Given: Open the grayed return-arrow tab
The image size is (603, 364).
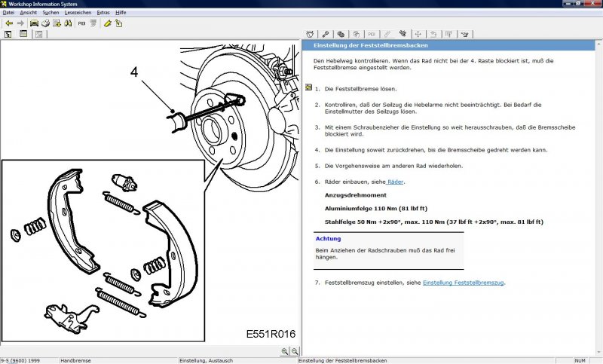Looking at the screenshot, I should [433, 34].
